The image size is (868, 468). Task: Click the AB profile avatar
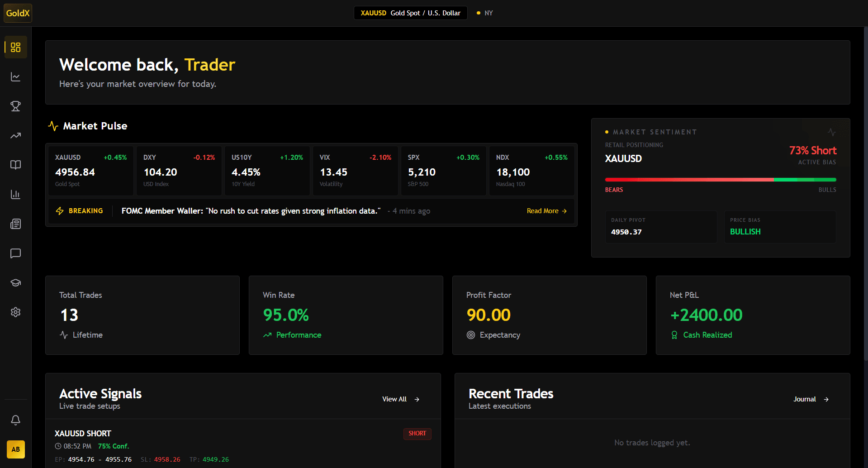[15, 449]
